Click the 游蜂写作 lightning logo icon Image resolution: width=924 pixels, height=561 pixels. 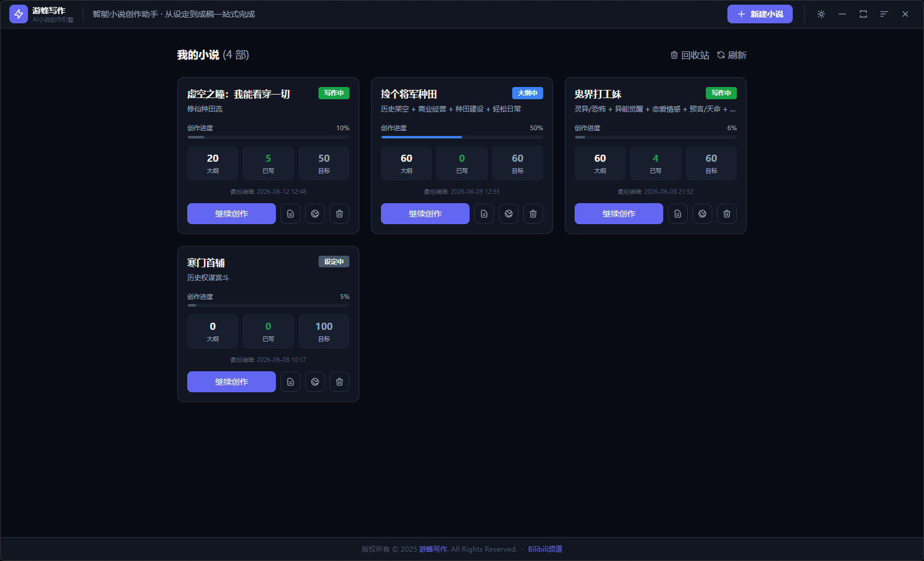pos(19,14)
